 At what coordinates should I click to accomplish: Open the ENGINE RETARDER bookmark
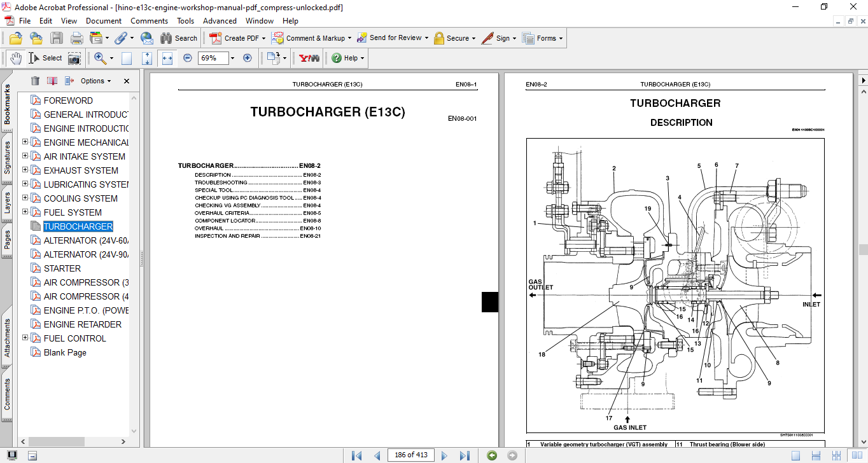click(x=82, y=324)
